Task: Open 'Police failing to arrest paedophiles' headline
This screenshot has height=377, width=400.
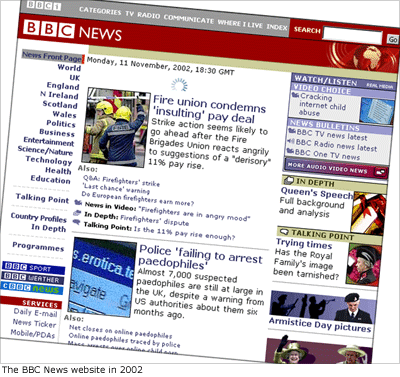Action: click(200, 257)
